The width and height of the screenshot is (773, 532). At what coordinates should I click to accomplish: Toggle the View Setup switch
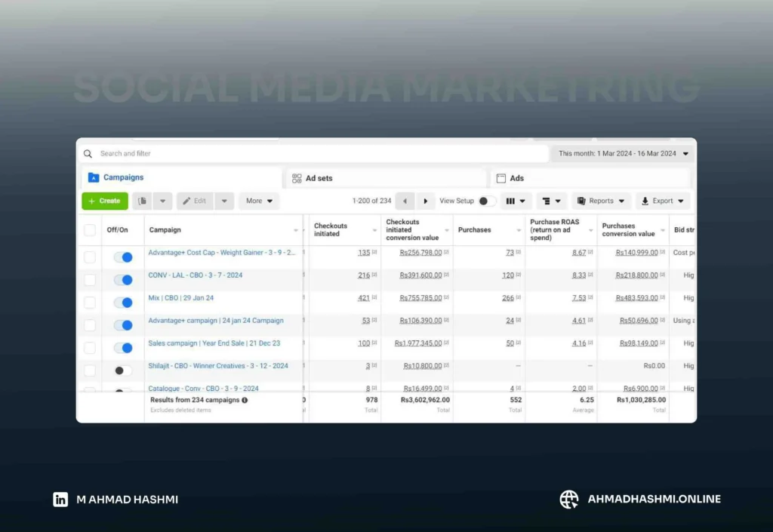point(487,201)
